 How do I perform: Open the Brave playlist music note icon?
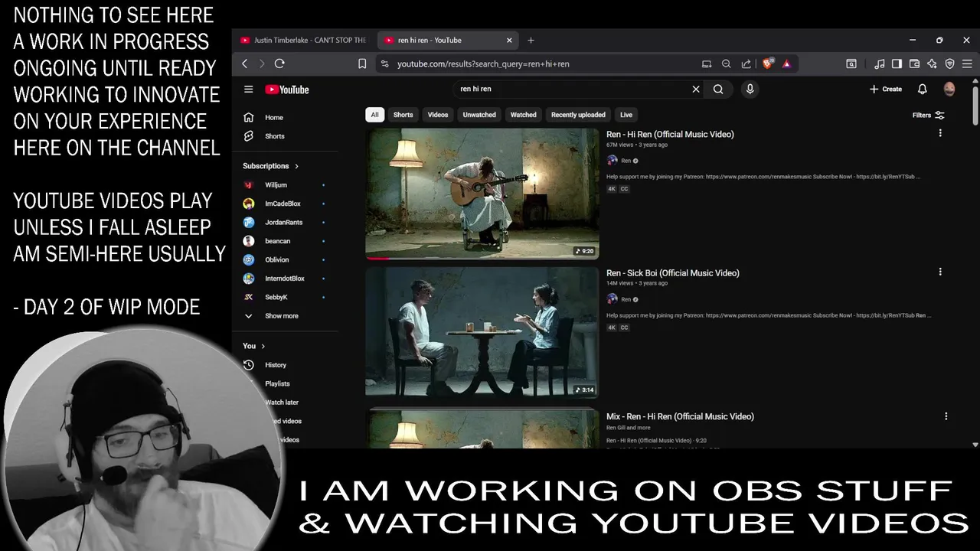click(880, 64)
